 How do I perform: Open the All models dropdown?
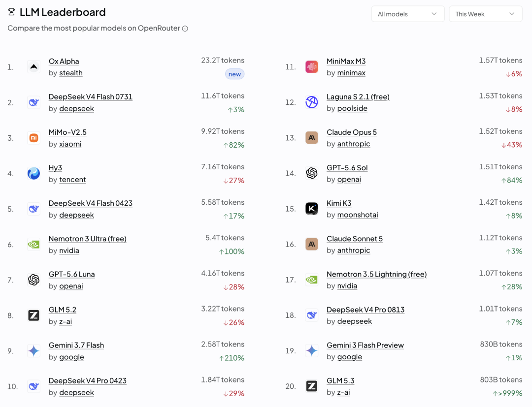pos(408,14)
